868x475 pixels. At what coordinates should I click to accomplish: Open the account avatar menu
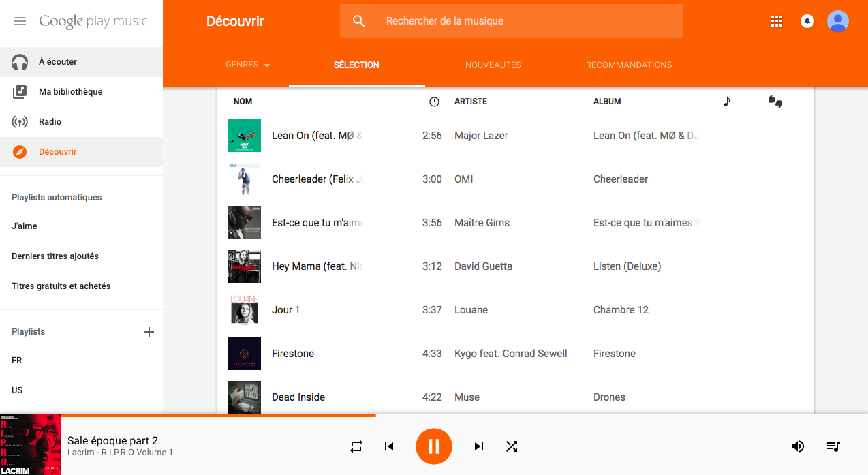[x=838, y=21]
